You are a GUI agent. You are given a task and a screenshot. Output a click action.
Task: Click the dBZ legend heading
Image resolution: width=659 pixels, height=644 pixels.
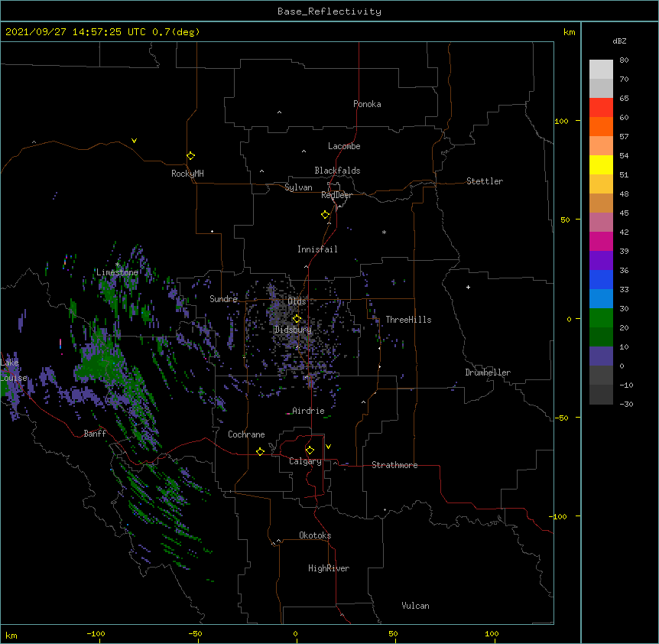(619, 41)
